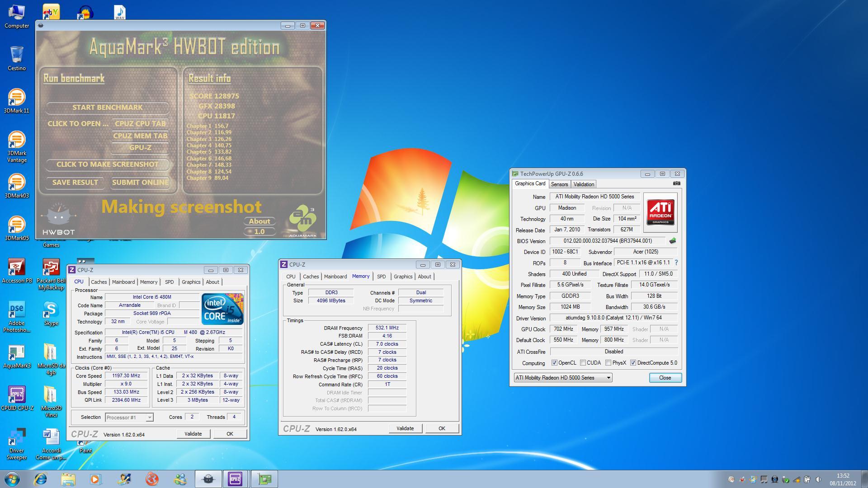Click Close button in GPU-Z
Screen dimensions: 868x488
(665, 378)
